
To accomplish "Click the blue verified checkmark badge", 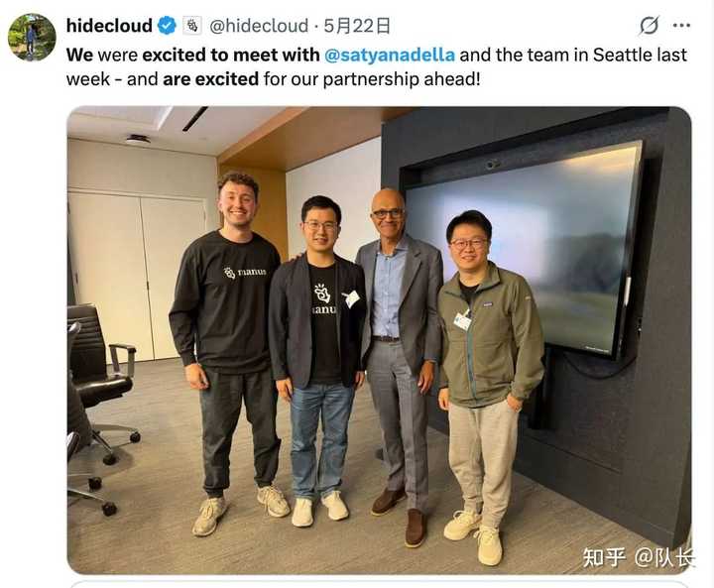I will coord(167,26).
